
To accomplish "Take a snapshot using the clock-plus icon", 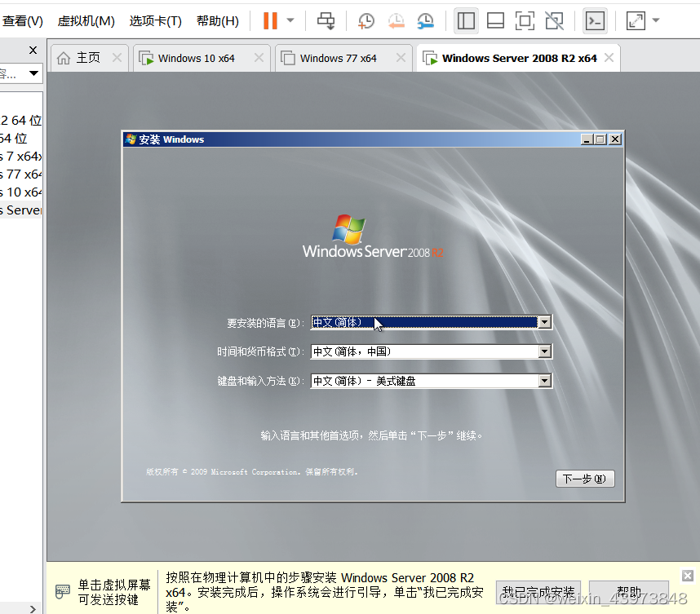I will point(366,20).
